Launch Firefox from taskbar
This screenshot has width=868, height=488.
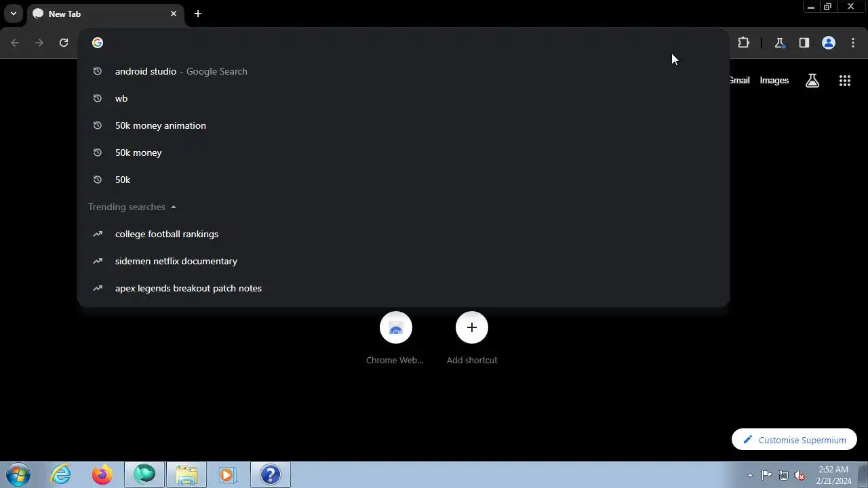tap(102, 474)
